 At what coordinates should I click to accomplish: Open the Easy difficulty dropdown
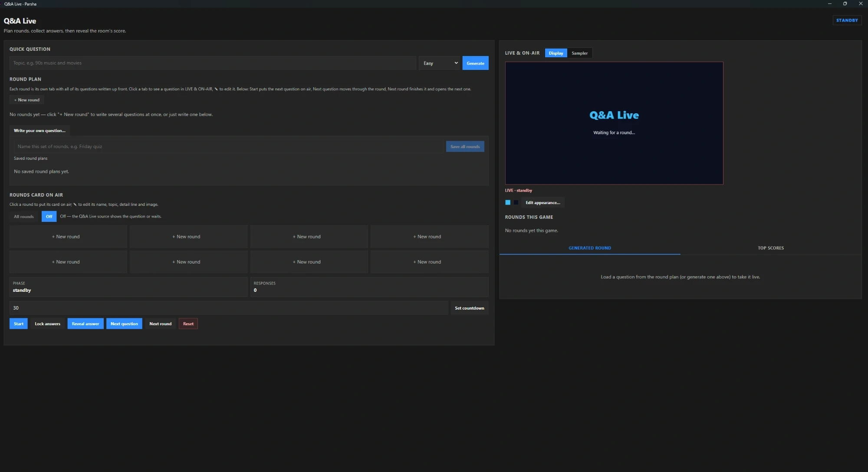pyautogui.click(x=439, y=63)
